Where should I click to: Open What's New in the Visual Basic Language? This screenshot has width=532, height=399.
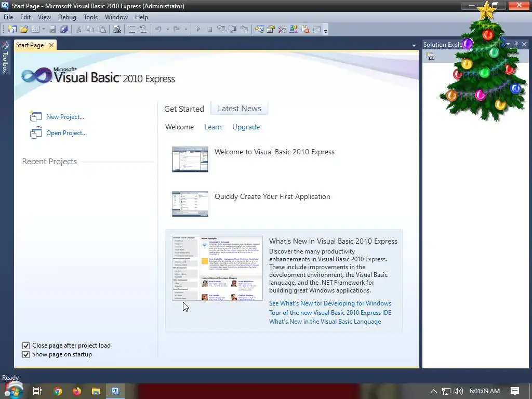pyautogui.click(x=325, y=322)
